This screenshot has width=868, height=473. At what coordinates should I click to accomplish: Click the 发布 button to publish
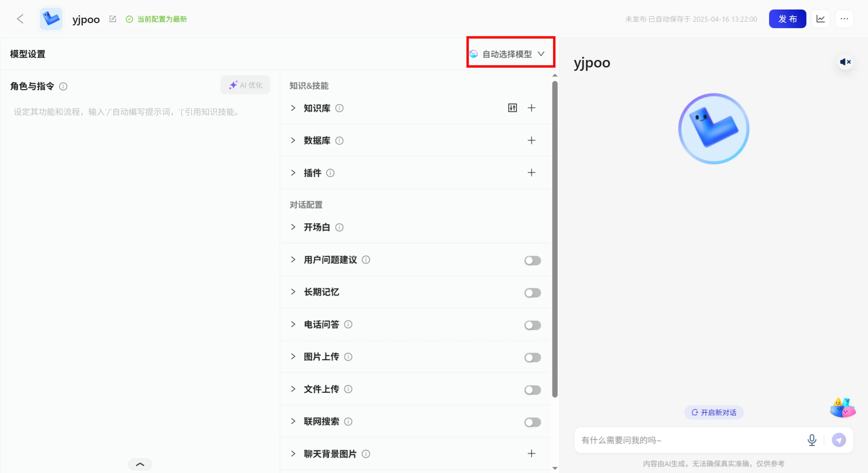coord(787,19)
